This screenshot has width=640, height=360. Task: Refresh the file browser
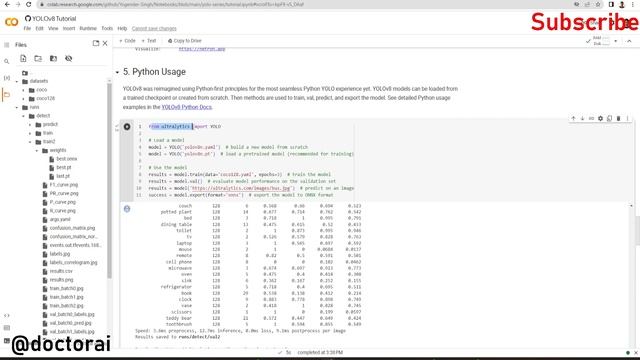tap(38, 58)
